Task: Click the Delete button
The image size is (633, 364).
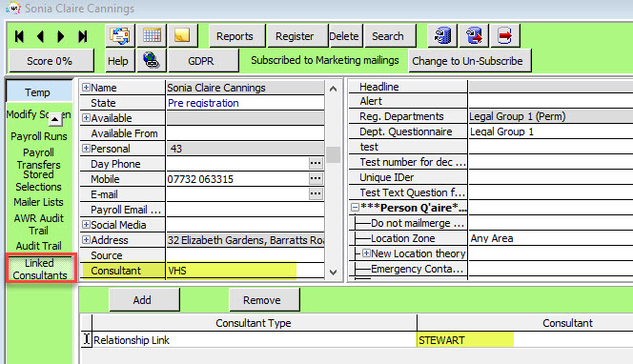Action: [x=345, y=36]
